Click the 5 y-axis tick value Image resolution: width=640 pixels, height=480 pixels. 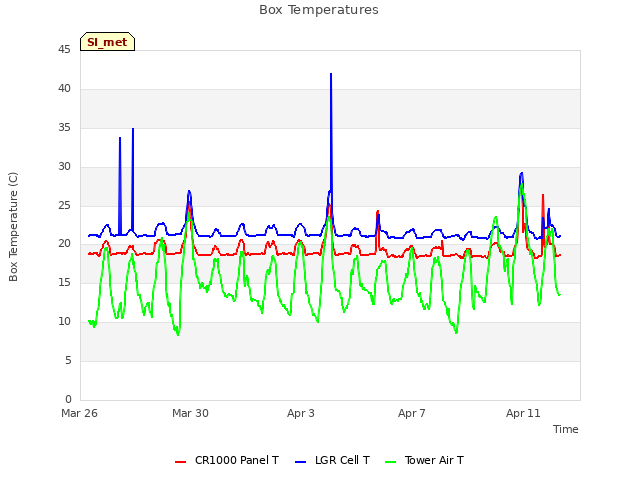(x=68, y=360)
